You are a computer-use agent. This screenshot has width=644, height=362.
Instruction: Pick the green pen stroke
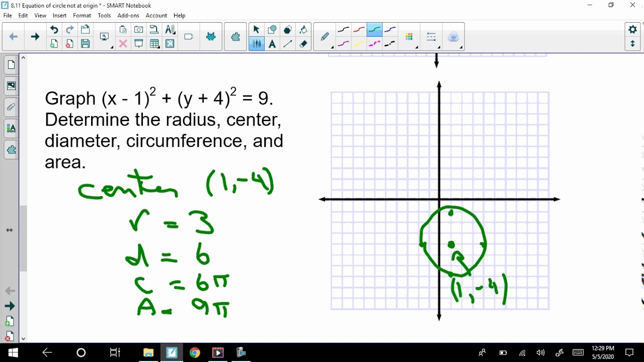point(374,30)
